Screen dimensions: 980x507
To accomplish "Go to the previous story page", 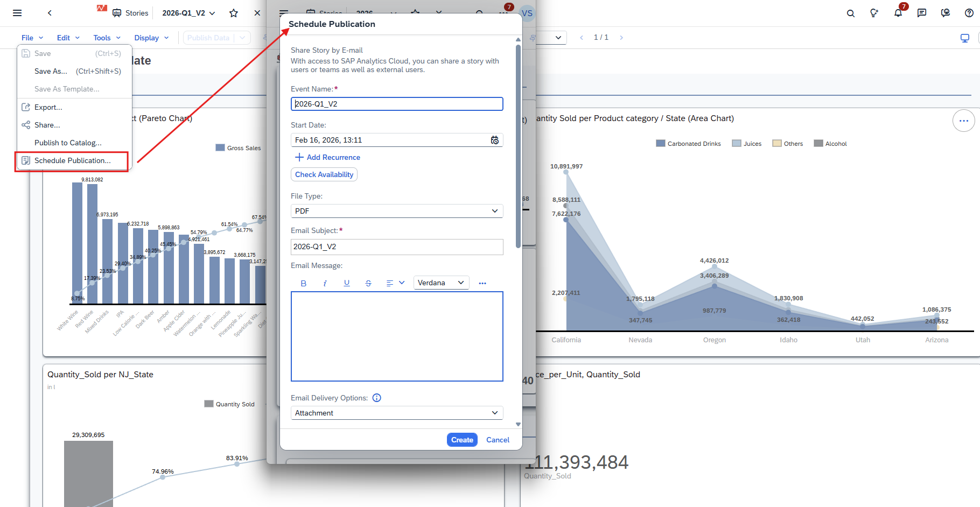I will (x=582, y=38).
